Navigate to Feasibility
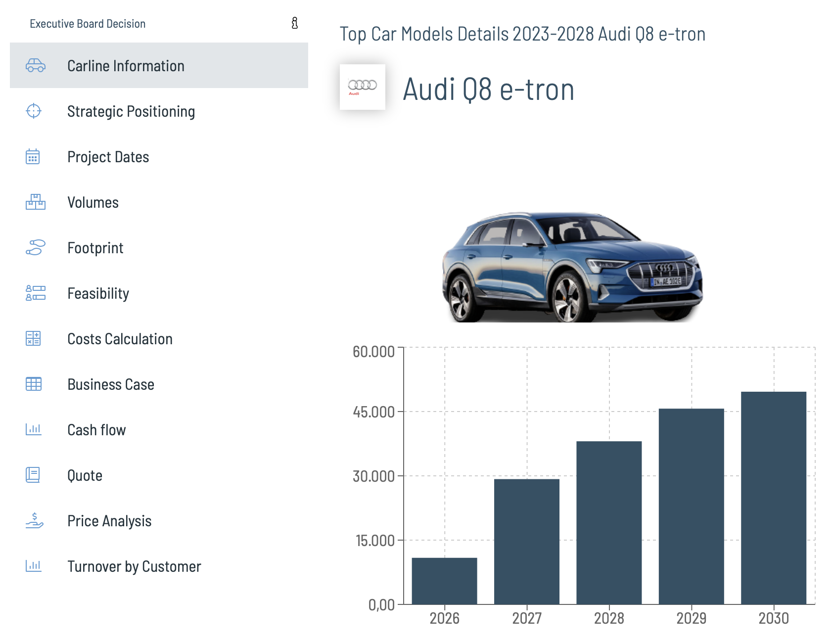 (x=159, y=293)
